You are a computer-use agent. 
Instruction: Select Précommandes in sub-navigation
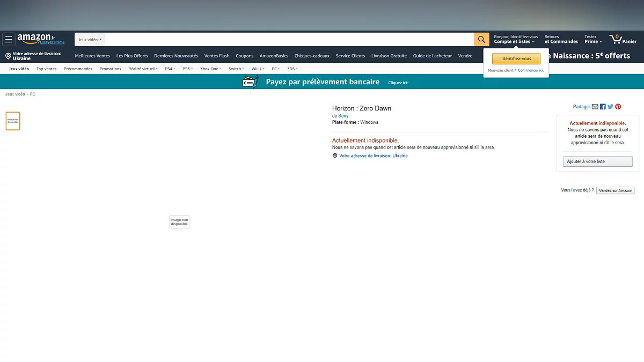(78, 69)
